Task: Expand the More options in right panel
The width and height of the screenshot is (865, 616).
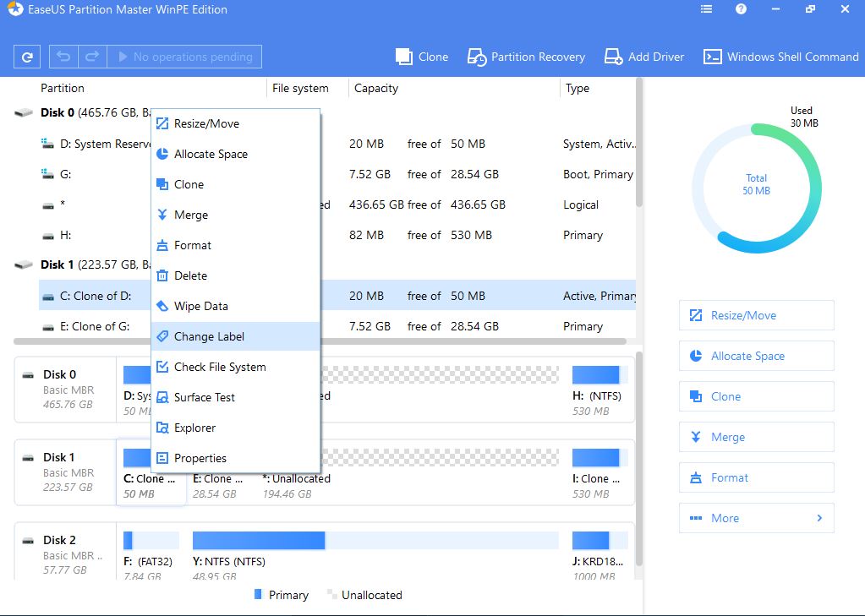Action: pos(756,518)
